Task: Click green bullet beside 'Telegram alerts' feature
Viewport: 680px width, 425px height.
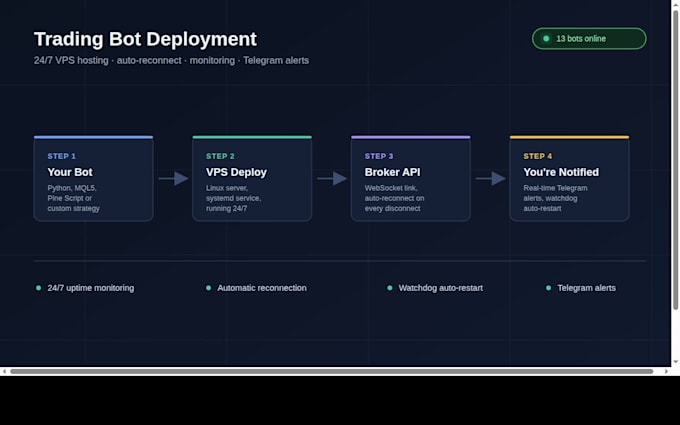Action: click(549, 288)
